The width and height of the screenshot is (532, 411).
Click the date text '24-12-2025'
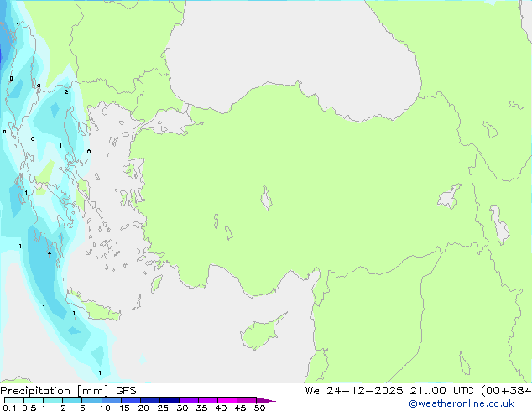(365, 391)
